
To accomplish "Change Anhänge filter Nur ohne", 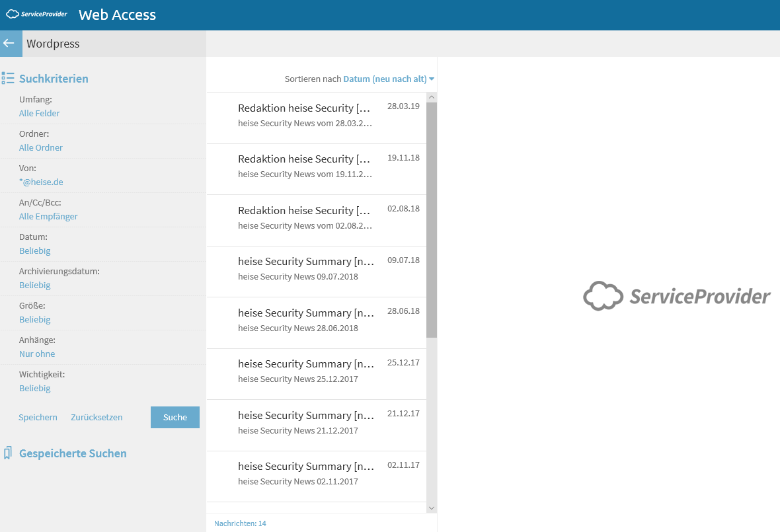I will (37, 354).
